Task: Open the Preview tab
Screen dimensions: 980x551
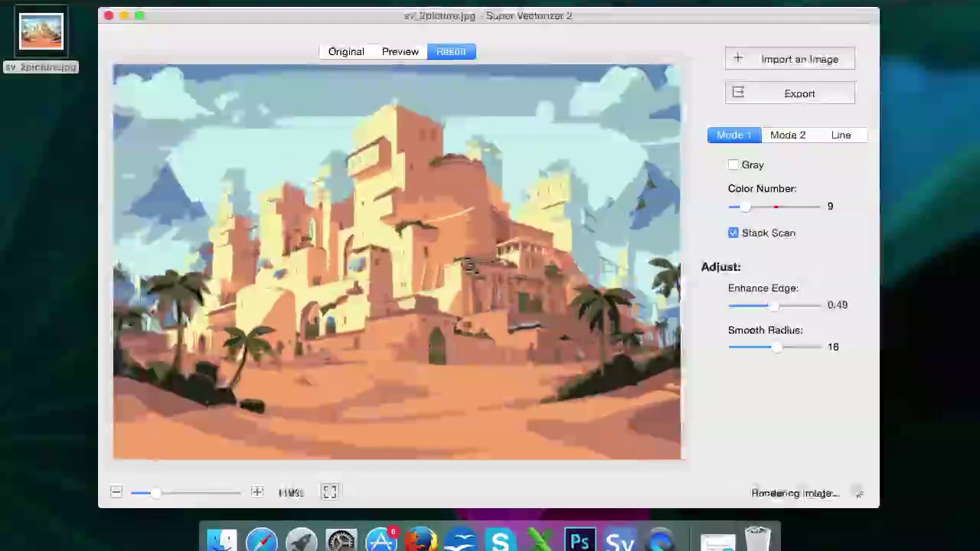Action: coord(400,51)
